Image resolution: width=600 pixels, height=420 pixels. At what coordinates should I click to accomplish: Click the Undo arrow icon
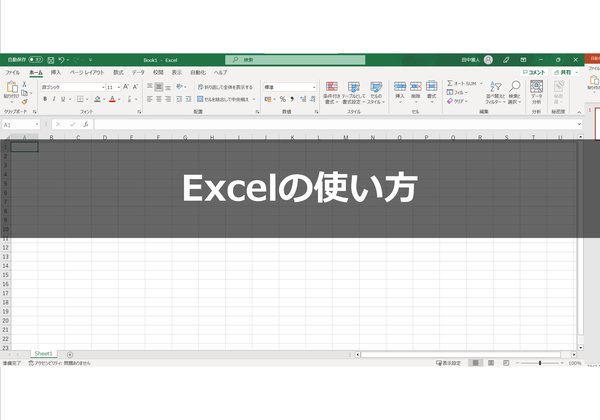(x=61, y=60)
